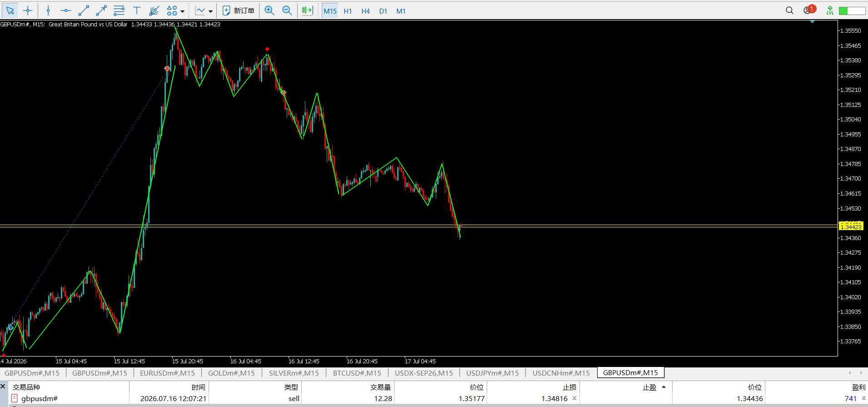Switch to the GOLDm#,M15 chart tab
Viewport: 868px width, 407px height.
(x=231, y=373)
